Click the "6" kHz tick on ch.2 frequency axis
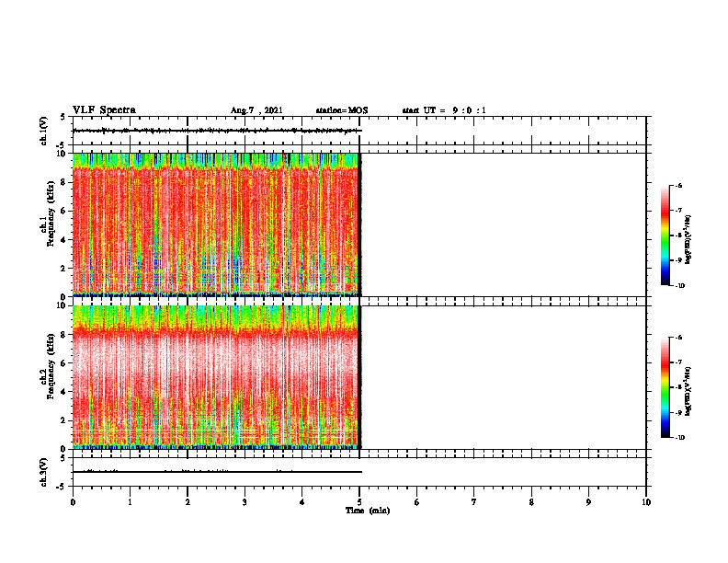Screen dimensions: 728x563 tap(64, 363)
